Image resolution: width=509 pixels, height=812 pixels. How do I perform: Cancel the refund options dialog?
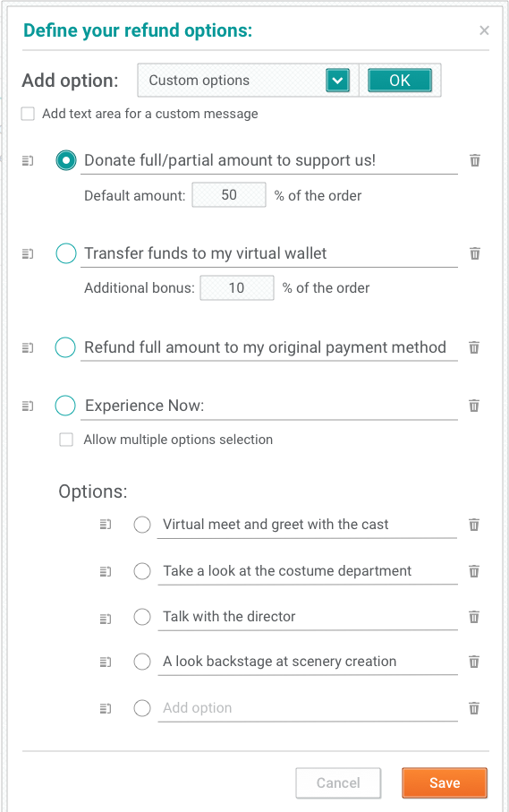pyautogui.click(x=338, y=782)
